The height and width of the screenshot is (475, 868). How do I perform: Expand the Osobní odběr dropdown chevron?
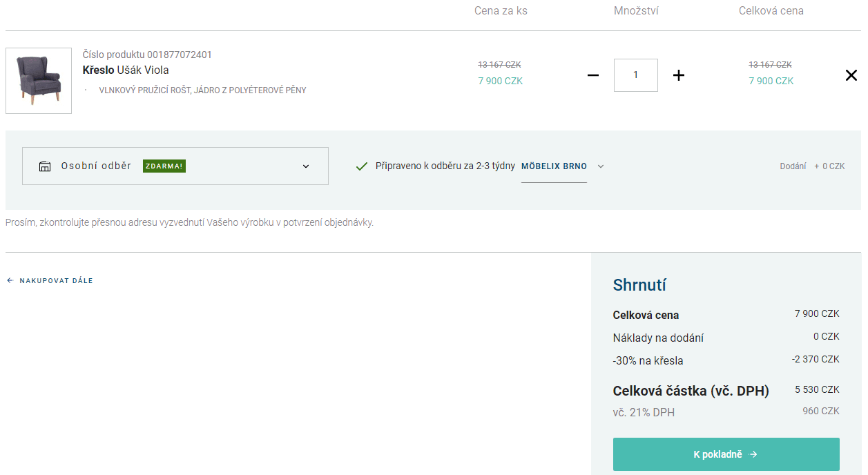(x=306, y=166)
